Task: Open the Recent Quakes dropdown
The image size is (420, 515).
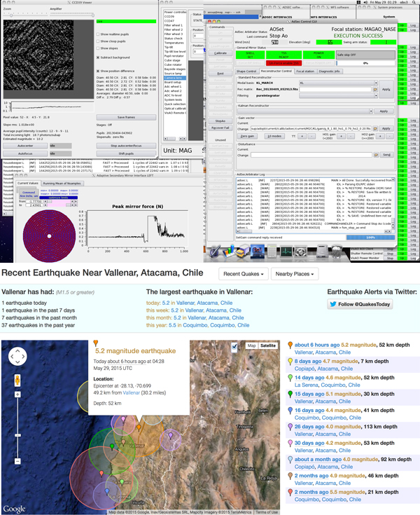Action: coord(243,274)
